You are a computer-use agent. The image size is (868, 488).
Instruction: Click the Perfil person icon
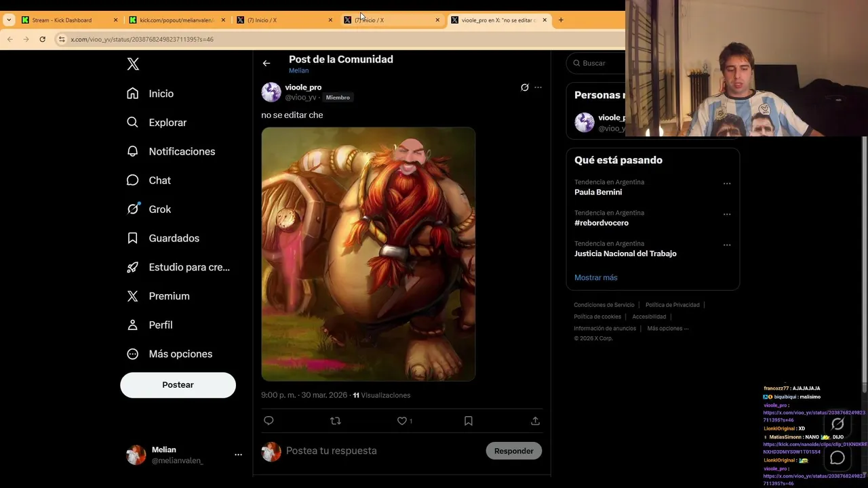coord(133,325)
